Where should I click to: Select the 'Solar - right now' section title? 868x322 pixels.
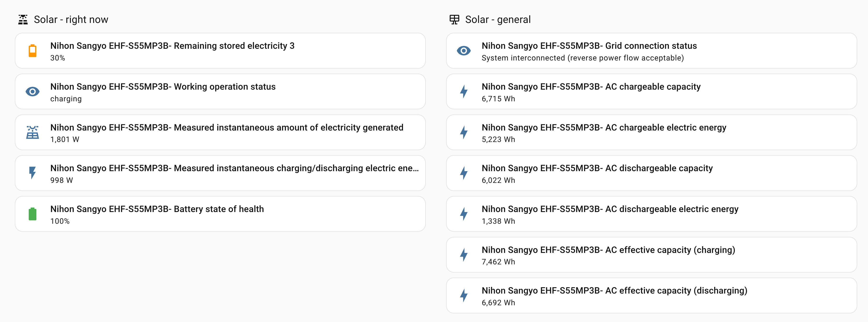pos(71,19)
